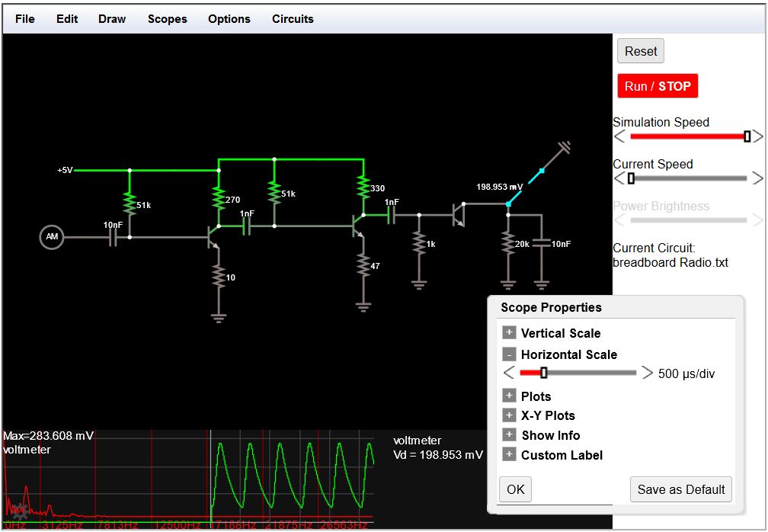This screenshot has height=532, width=768.
Task: Save scope settings as default
Action: tap(680, 489)
